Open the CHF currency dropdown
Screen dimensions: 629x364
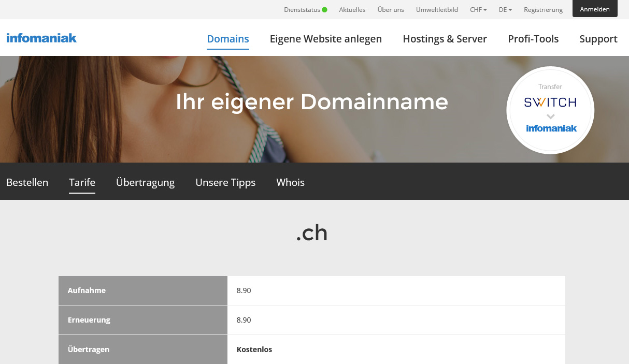point(478,9)
